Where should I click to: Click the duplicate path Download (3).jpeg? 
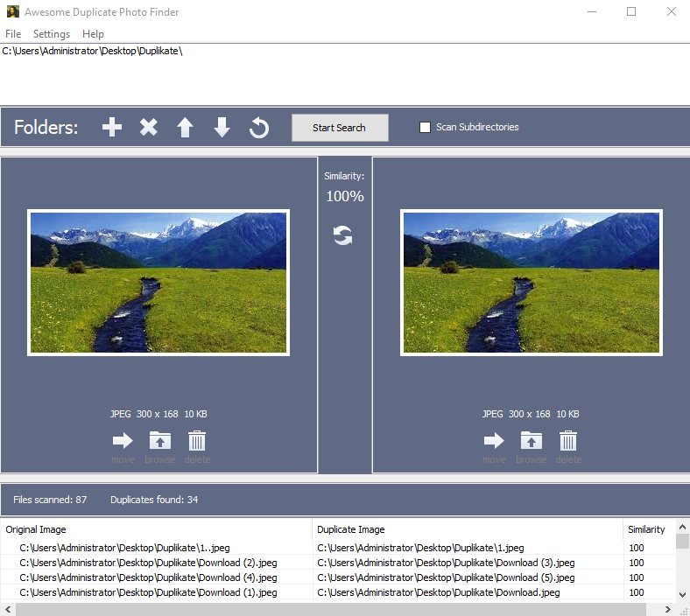point(446,563)
